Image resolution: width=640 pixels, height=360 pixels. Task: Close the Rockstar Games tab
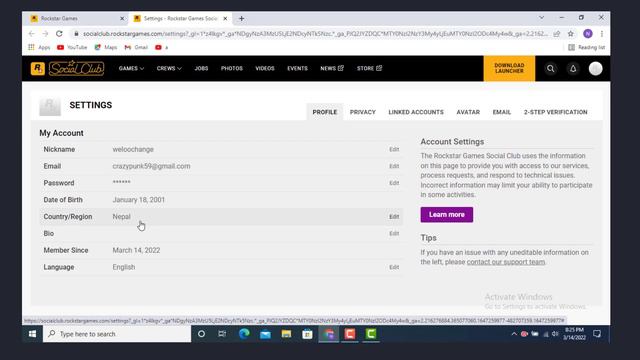[122, 18]
